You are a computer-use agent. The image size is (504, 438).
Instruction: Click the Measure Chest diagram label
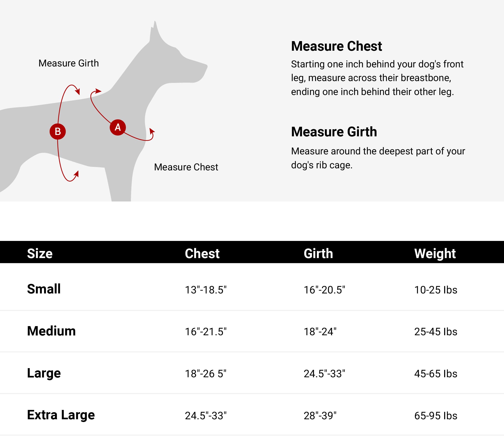point(186,167)
